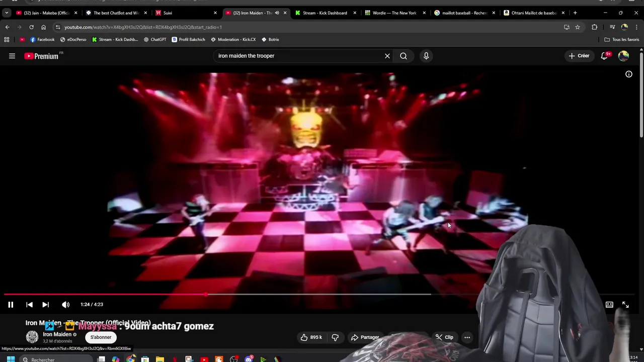Open more actions three-dot menu
The height and width of the screenshot is (362, 644).
467,337
